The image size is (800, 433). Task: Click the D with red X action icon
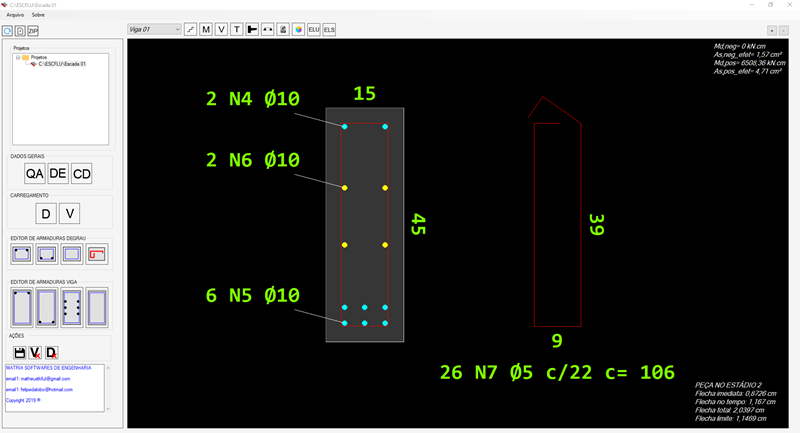coord(51,352)
